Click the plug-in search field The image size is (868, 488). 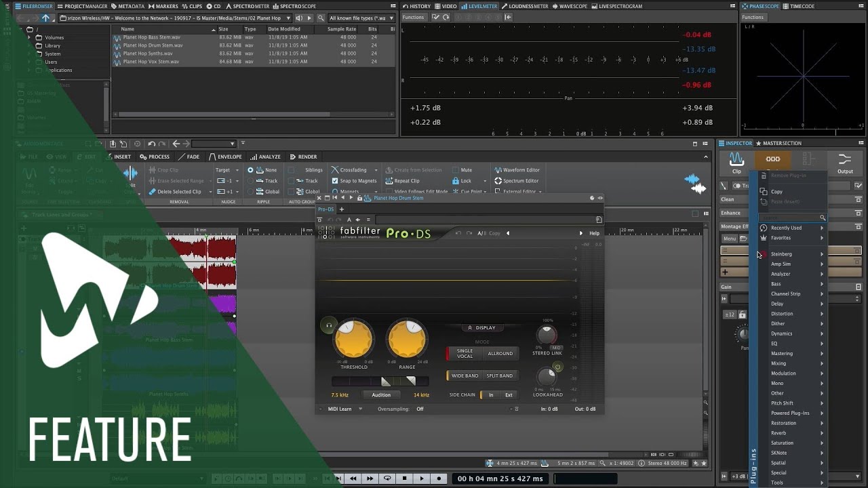pos(792,218)
